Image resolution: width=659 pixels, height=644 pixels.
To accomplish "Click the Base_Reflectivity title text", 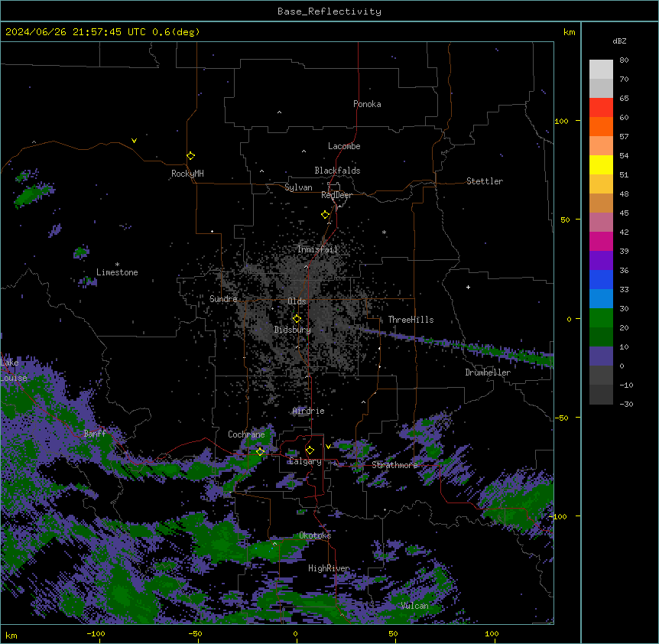I will pos(329,11).
